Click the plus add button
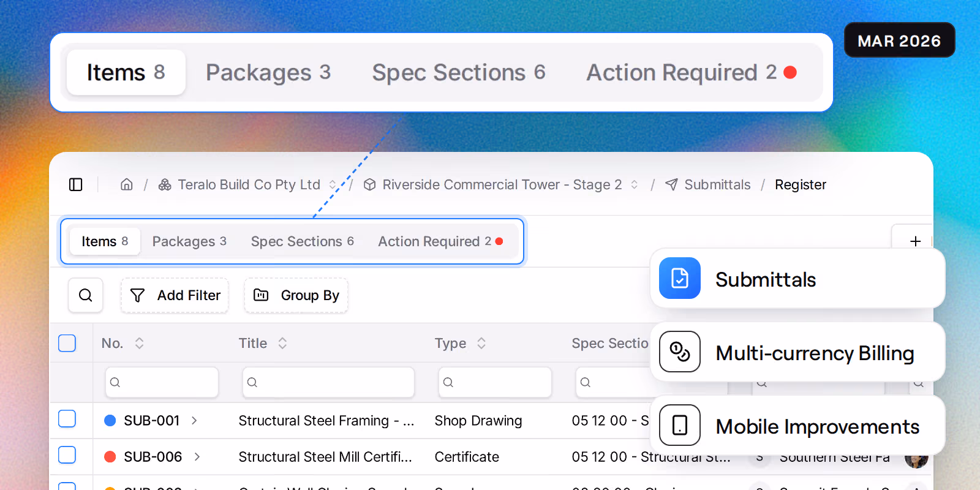Image resolution: width=980 pixels, height=490 pixels. 915,241
